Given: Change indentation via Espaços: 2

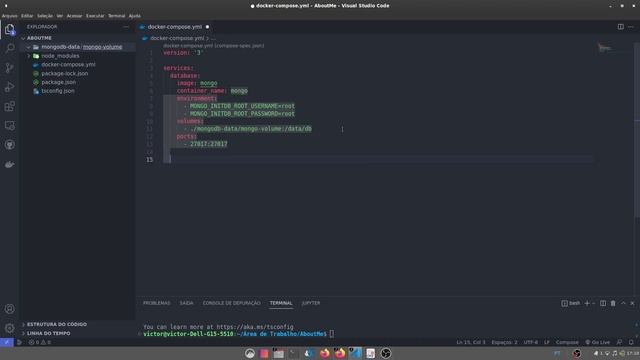Looking at the screenshot, I should [x=504, y=342].
